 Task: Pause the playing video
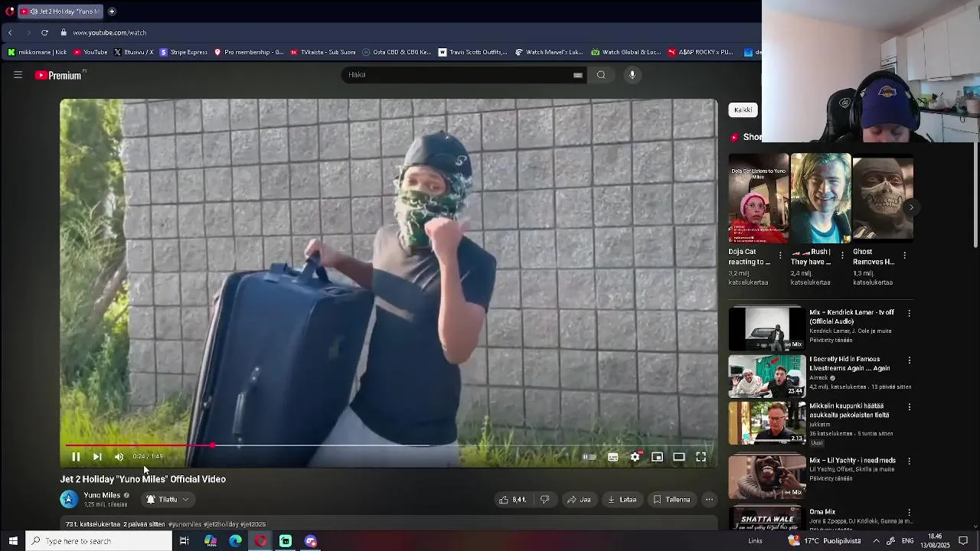click(x=76, y=457)
